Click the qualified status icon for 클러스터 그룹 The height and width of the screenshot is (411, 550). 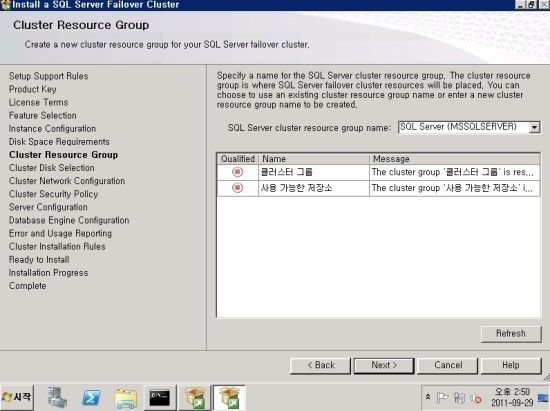(x=237, y=172)
